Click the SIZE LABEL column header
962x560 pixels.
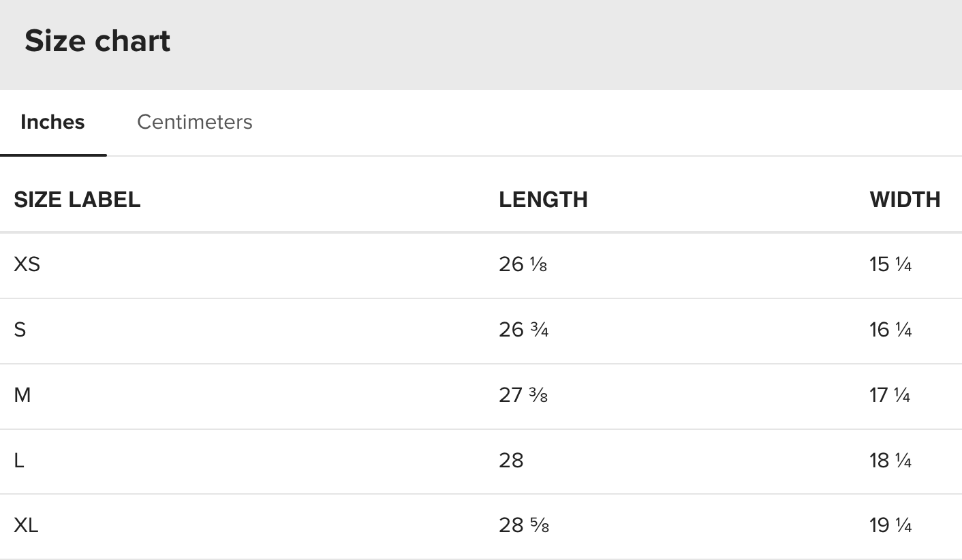[77, 200]
